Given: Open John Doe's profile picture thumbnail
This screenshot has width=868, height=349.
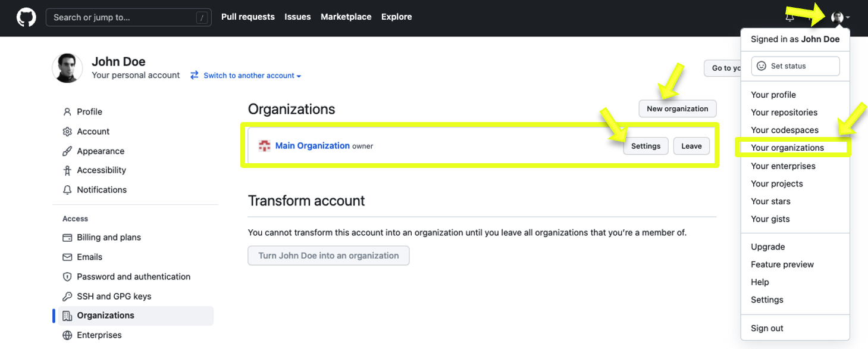Looking at the screenshot, I should tap(68, 68).
